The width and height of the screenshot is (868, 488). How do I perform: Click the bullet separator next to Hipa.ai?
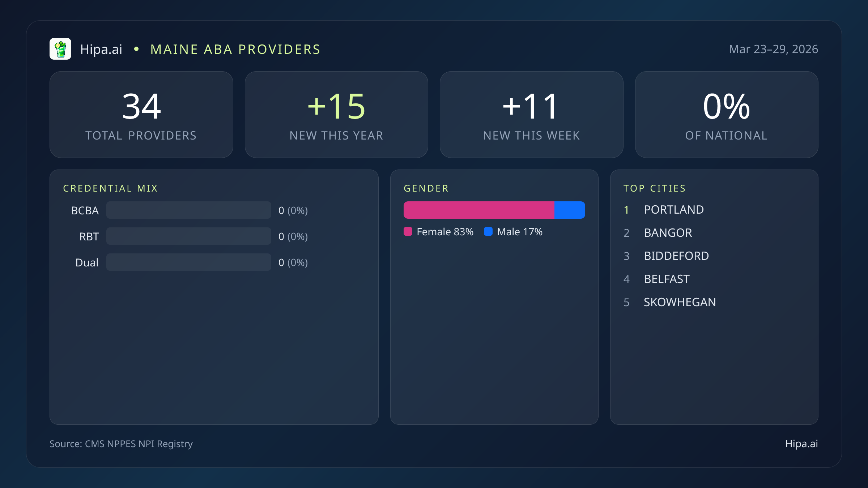click(137, 49)
